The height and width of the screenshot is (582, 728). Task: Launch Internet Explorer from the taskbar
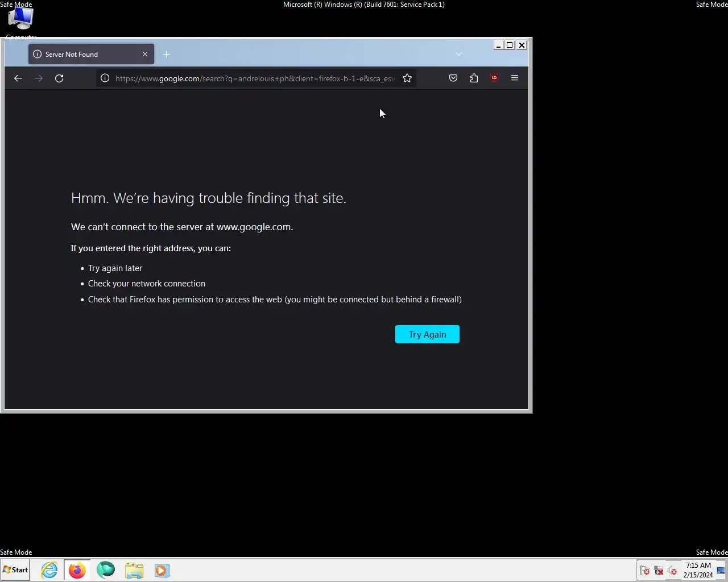click(x=49, y=570)
